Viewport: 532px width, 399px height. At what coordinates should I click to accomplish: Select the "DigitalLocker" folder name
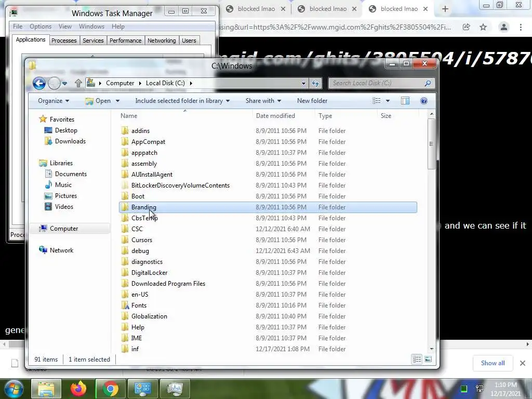click(149, 272)
